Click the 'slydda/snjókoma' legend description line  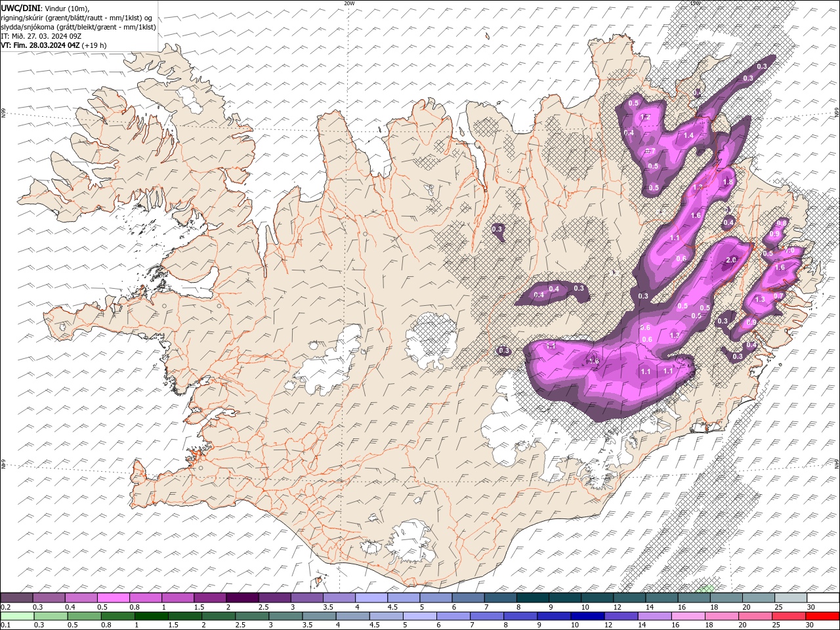79,26
